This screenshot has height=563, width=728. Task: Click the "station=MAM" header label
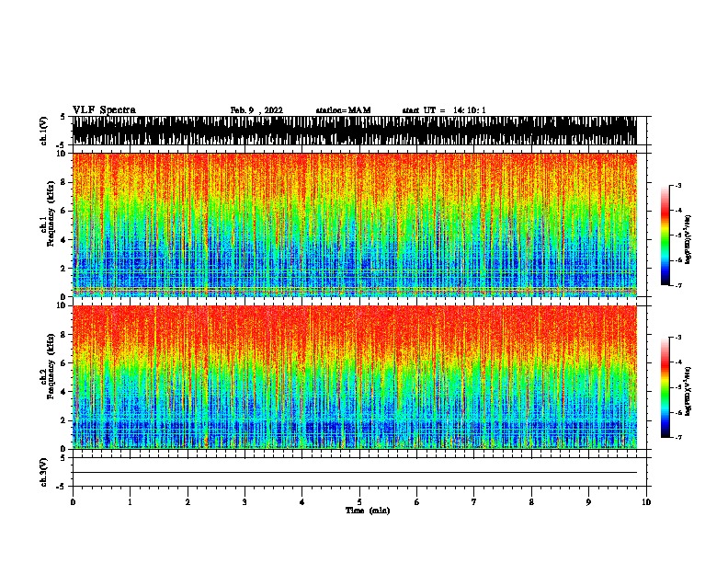[x=343, y=110]
